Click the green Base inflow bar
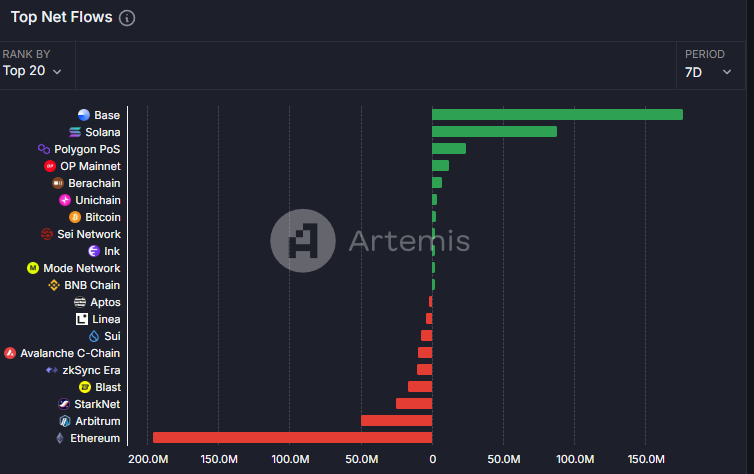Image resolution: width=754 pixels, height=474 pixels. (557, 115)
